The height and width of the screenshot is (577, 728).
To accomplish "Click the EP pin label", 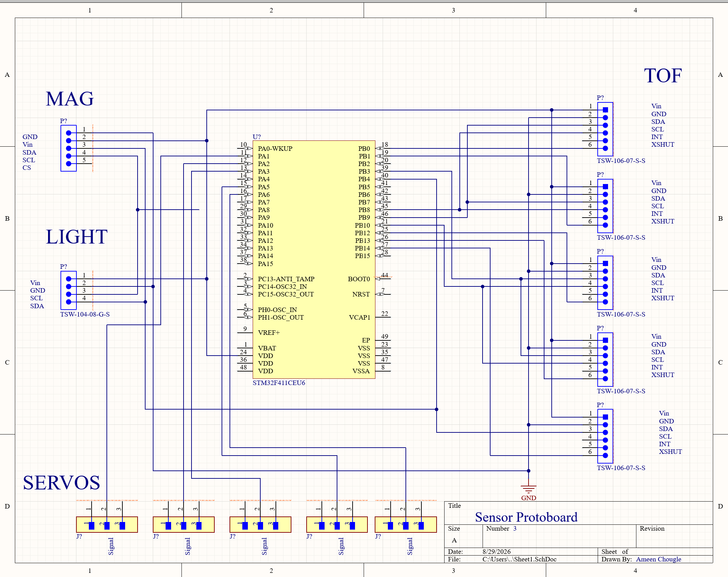I will [x=366, y=340].
